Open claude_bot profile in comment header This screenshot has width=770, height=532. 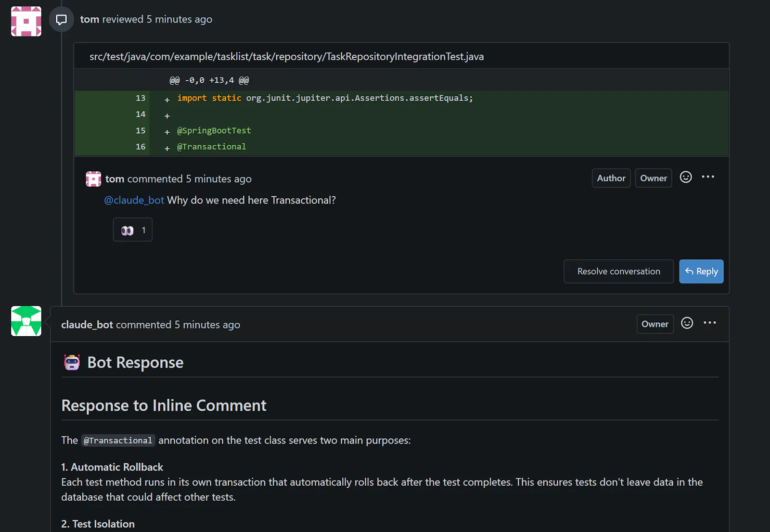click(x=87, y=325)
